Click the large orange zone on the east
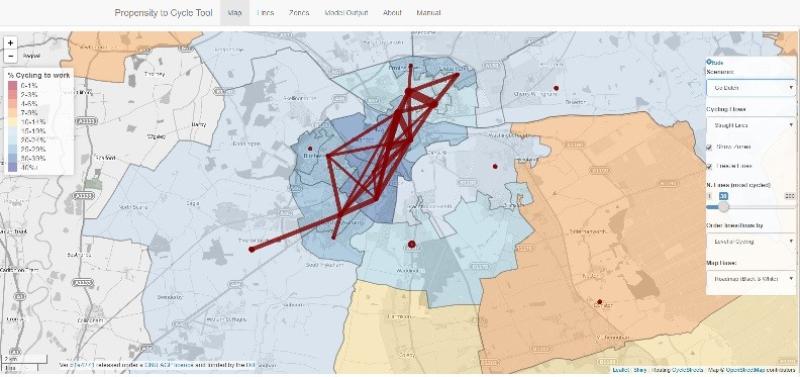This screenshot has height=377, width=800. [612, 204]
